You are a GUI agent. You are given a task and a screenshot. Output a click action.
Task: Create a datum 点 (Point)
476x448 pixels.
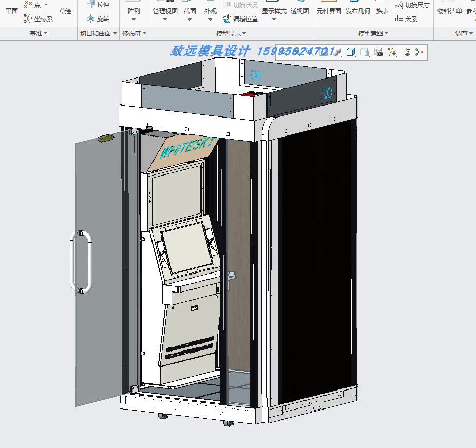pos(33,5)
